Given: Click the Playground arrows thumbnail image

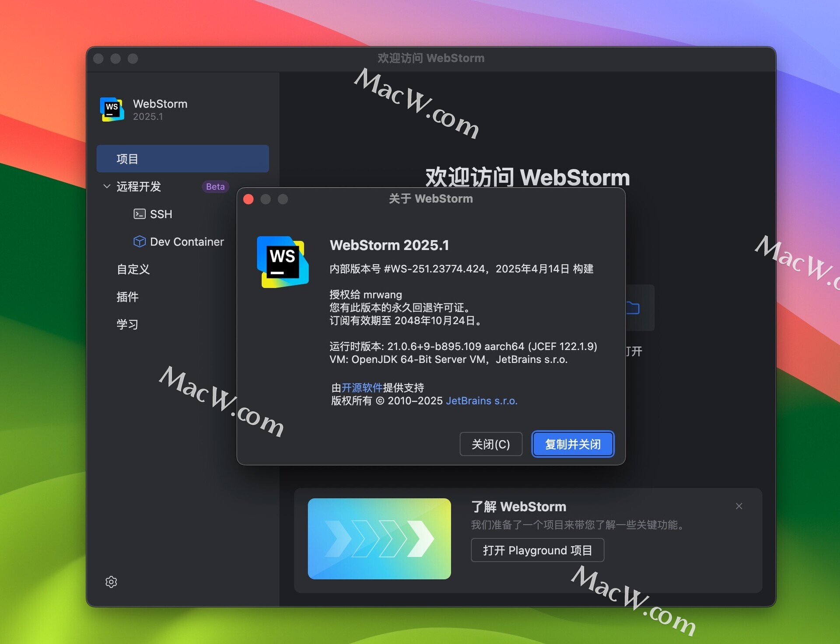Looking at the screenshot, I should [379, 539].
